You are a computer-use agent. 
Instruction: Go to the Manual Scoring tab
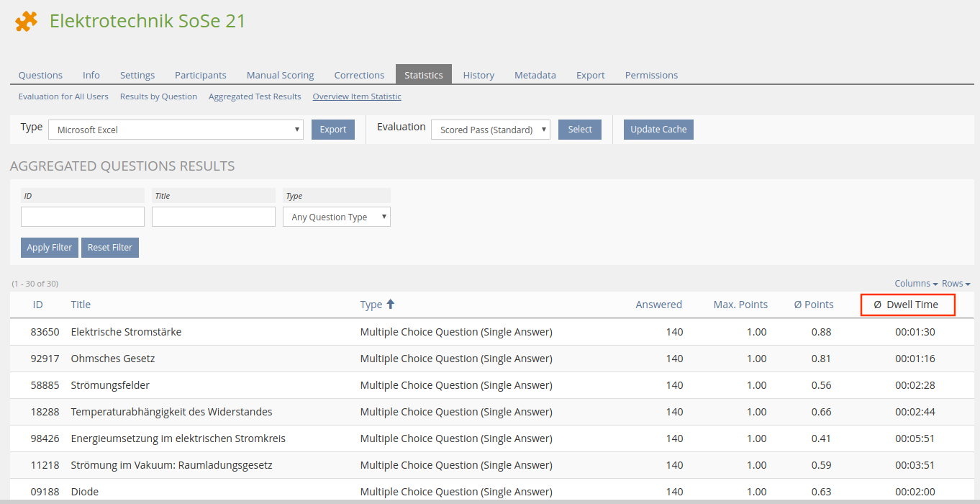point(280,75)
